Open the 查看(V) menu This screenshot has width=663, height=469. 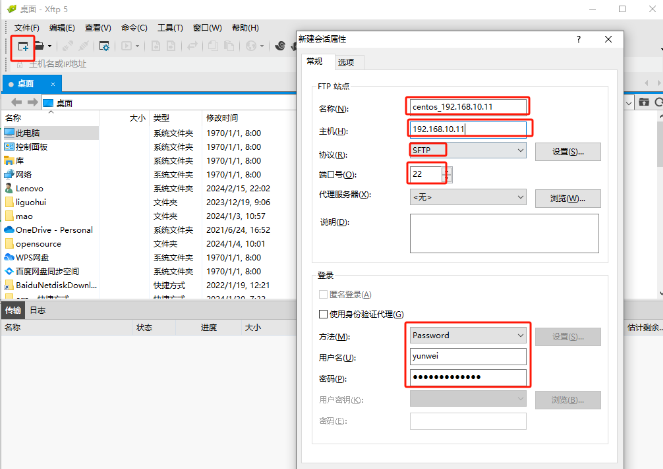tap(98, 28)
